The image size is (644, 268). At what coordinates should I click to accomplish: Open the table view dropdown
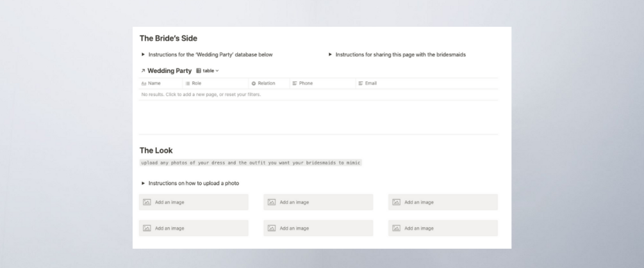[208, 71]
